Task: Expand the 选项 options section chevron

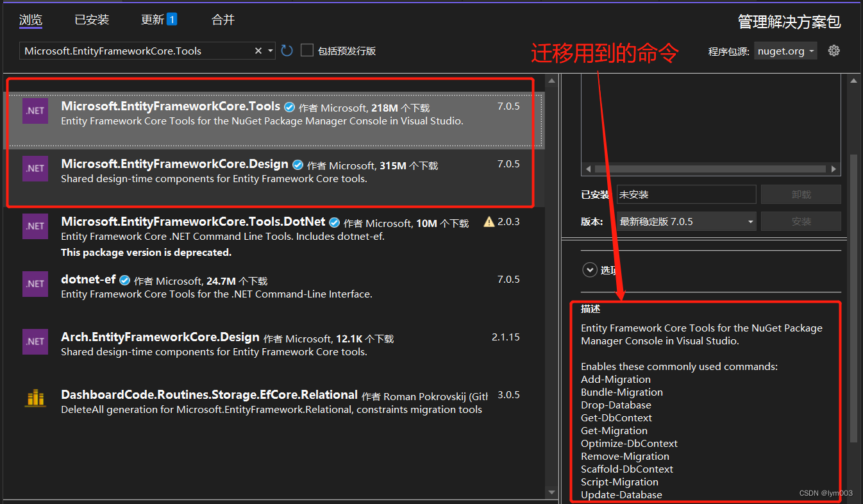Action: click(590, 270)
